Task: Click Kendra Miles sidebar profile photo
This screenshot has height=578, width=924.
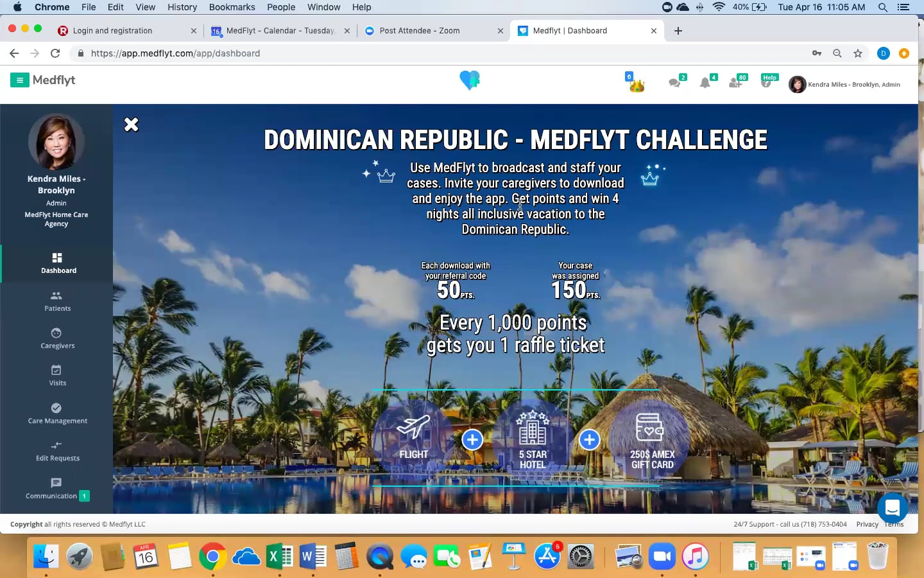Action: point(56,142)
